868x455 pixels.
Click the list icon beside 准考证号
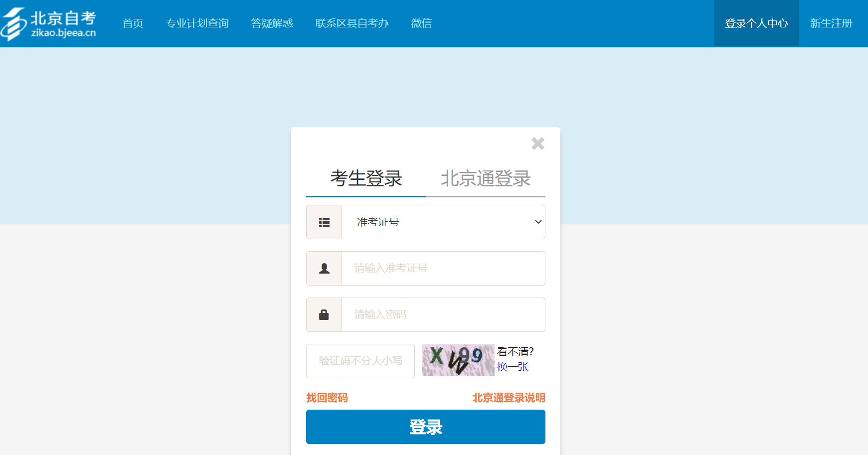tap(324, 222)
